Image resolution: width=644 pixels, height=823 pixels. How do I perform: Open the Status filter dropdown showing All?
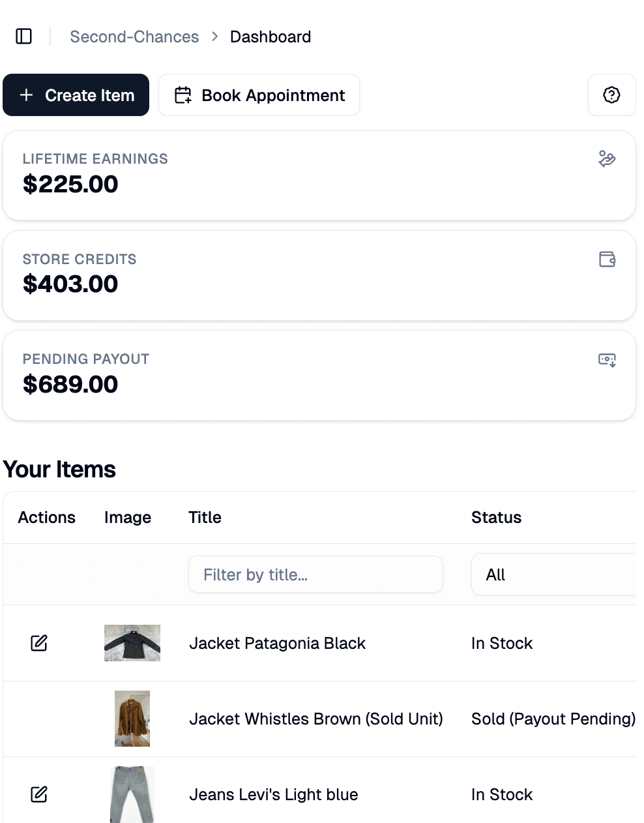pyautogui.click(x=554, y=575)
